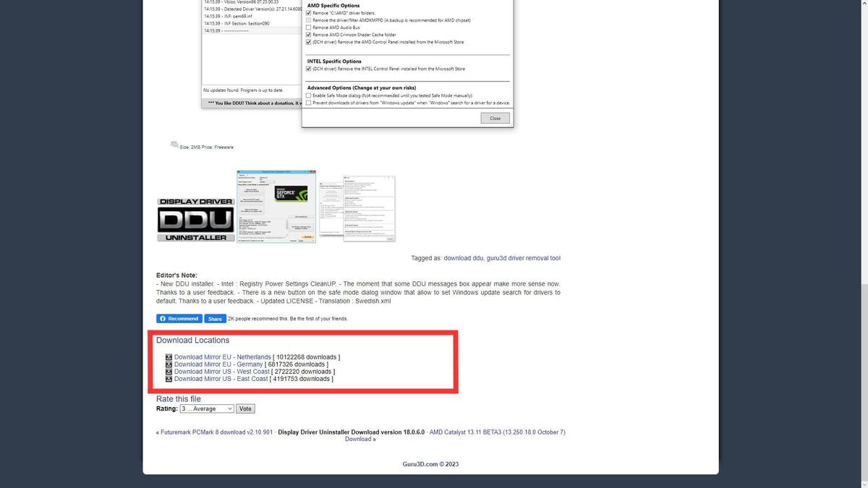
Task: Check Prevent downloads of drivers from Windows update
Action: click(x=308, y=101)
